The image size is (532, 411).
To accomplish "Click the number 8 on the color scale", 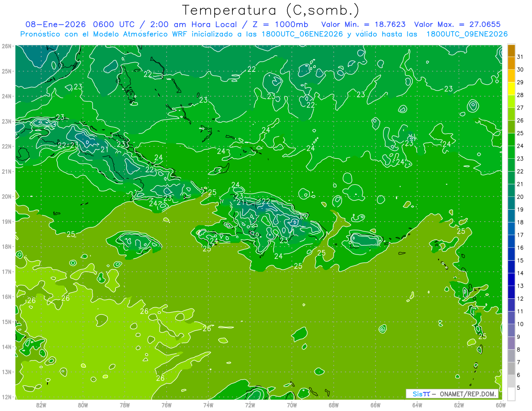I will pos(519,349).
